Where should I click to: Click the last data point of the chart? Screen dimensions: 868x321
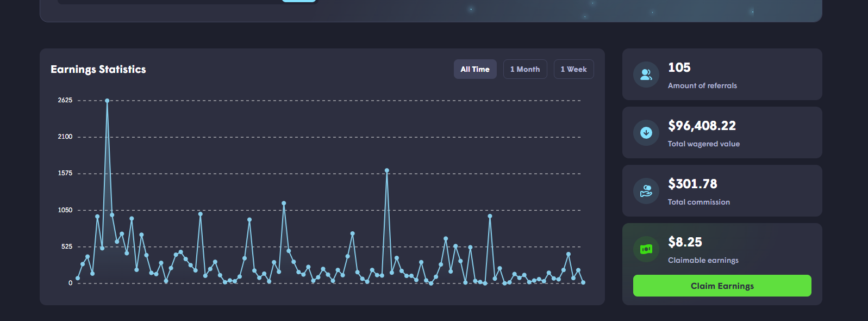(583, 282)
